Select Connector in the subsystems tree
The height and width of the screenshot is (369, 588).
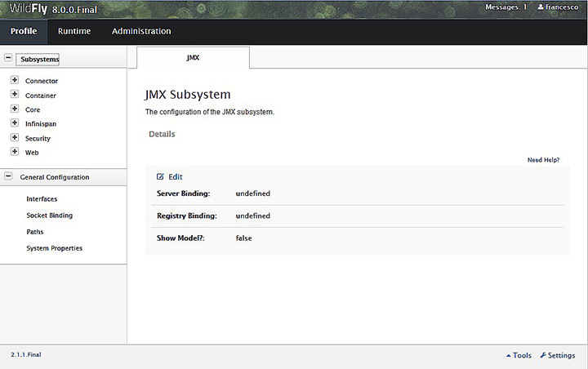pyautogui.click(x=42, y=81)
